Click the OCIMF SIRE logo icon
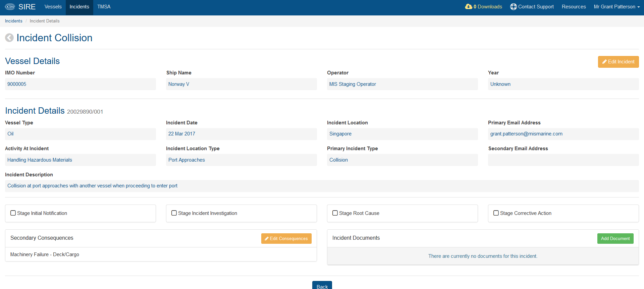The height and width of the screenshot is (289, 644). click(x=10, y=7)
